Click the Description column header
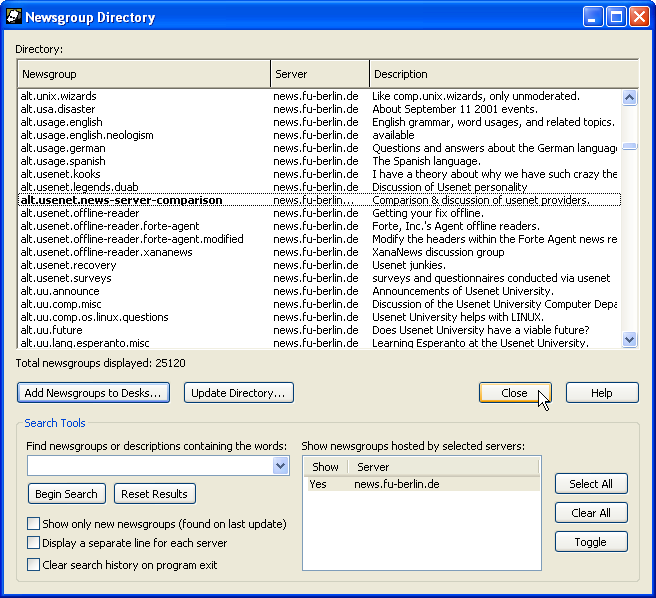 (503, 74)
